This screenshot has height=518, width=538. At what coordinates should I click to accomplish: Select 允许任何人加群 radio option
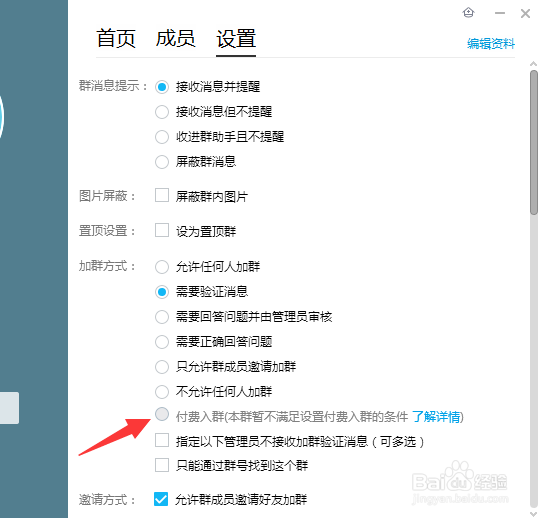tap(162, 267)
